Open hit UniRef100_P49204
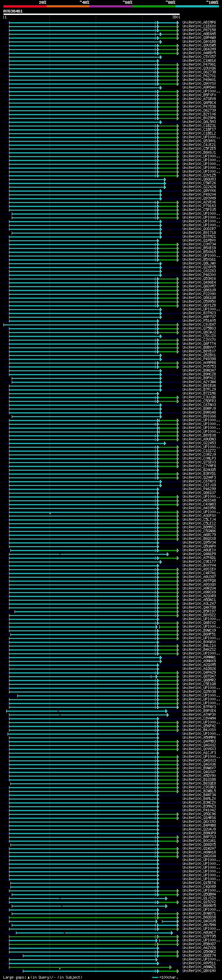This screenshot has height=980, width=222. click(199, 194)
